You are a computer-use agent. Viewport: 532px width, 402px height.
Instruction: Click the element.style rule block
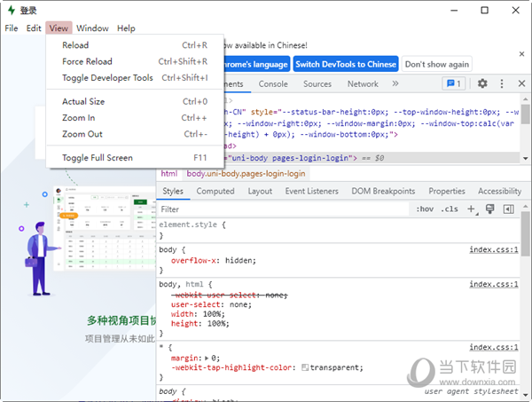(x=338, y=230)
